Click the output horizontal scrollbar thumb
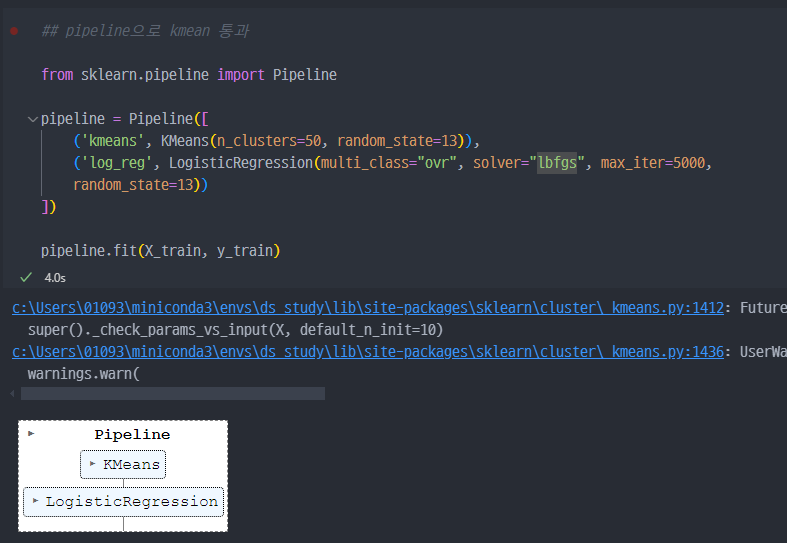 (x=173, y=393)
